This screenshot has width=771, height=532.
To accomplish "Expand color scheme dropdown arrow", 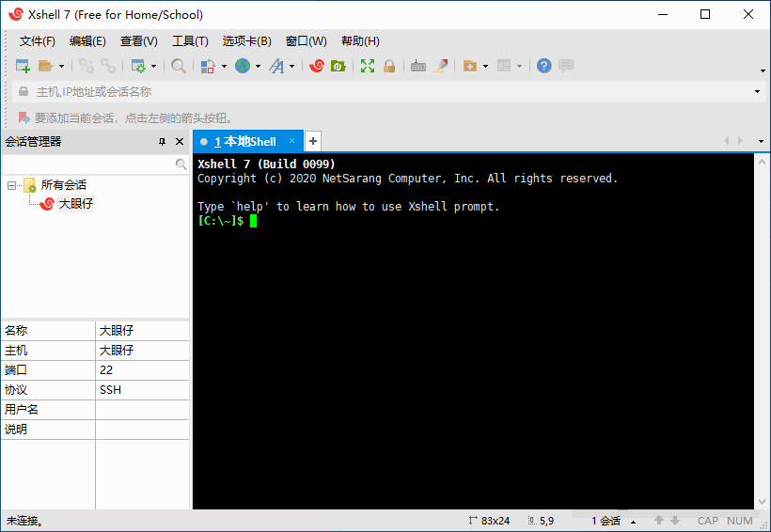I will (x=224, y=66).
